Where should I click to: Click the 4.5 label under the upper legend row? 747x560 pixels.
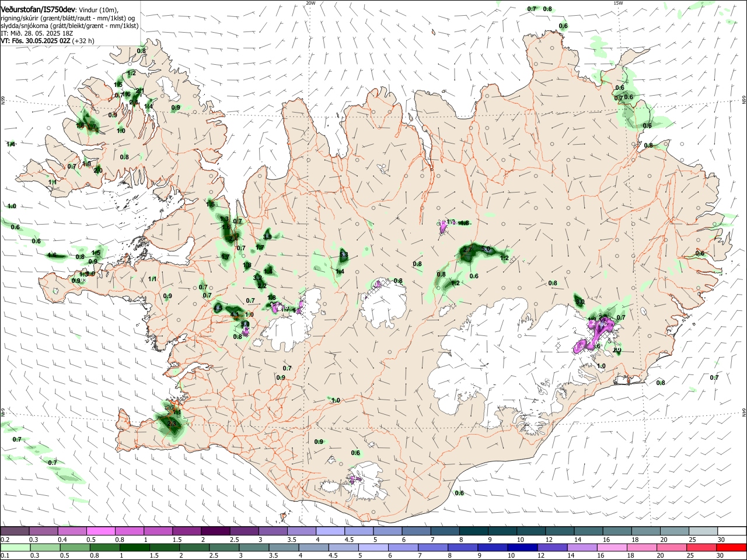(x=349, y=540)
